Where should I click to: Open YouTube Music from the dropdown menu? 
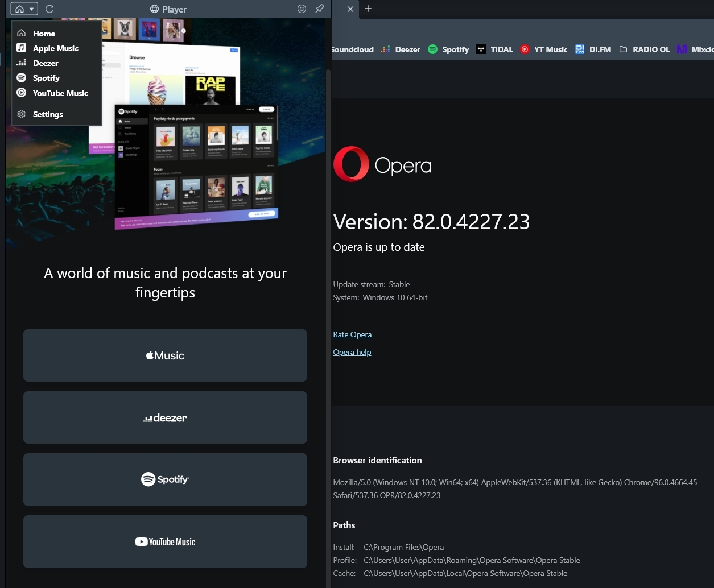point(60,93)
